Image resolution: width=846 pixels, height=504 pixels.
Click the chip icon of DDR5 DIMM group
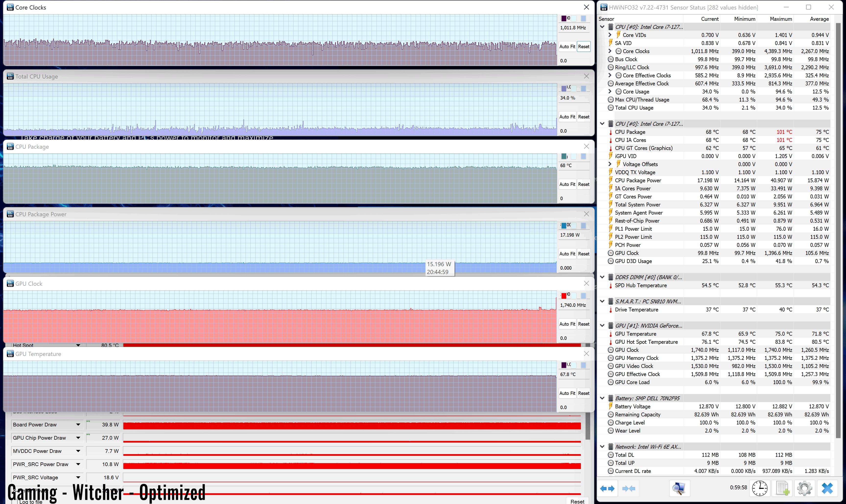coord(611,277)
